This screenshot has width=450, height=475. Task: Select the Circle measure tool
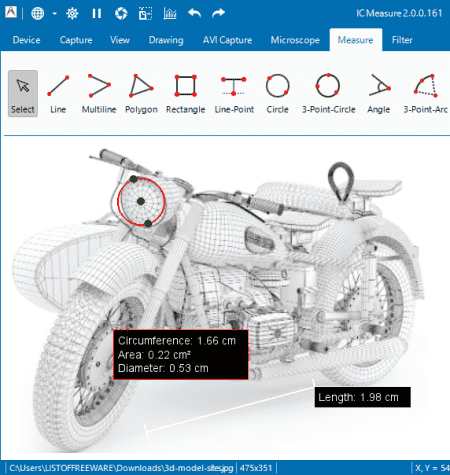pyautogui.click(x=277, y=94)
